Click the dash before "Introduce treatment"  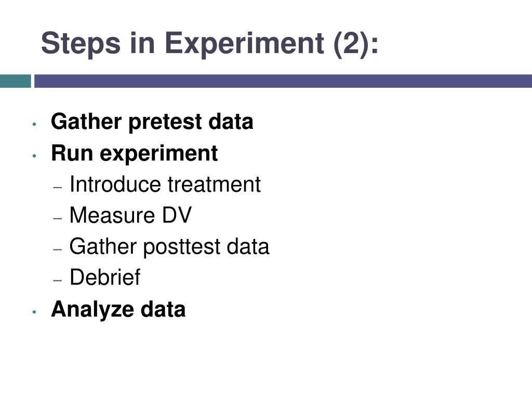pos(58,187)
